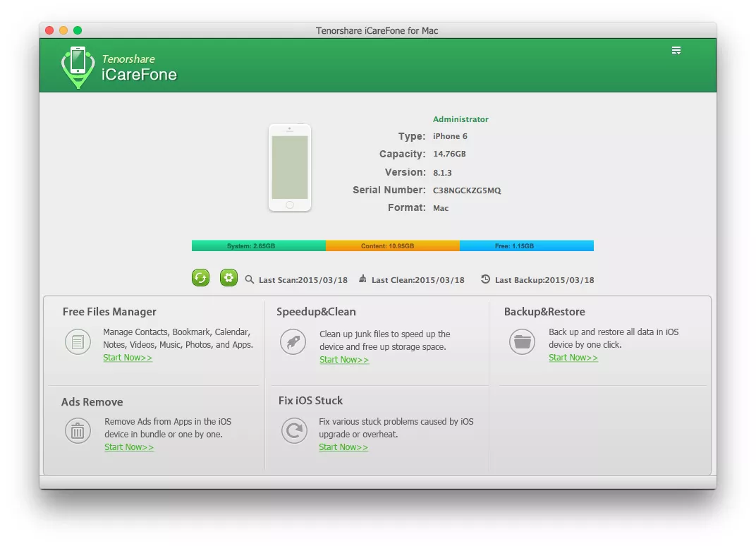Start Now under Backup&Restore

click(573, 358)
